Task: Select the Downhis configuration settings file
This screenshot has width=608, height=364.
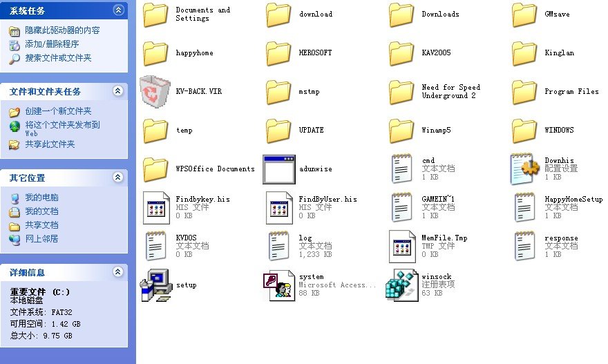Action: coord(525,169)
